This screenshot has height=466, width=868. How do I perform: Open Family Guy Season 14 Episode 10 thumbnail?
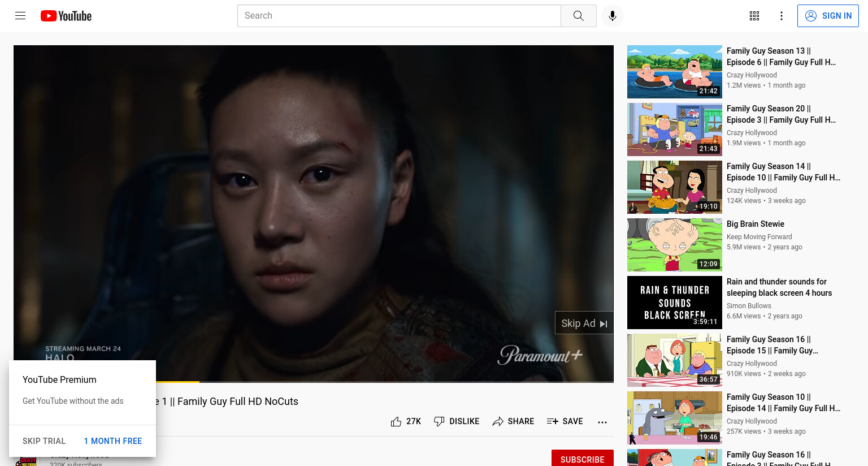(675, 187)
